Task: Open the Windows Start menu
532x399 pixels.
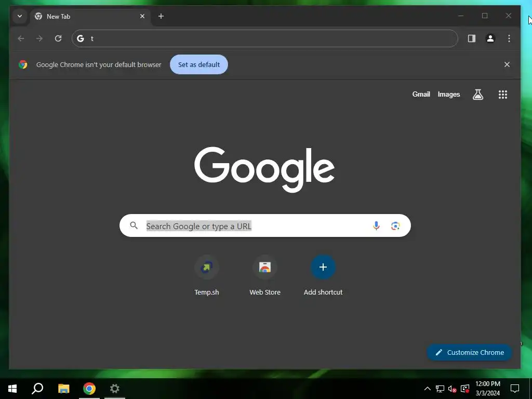Action: point(12,389)
